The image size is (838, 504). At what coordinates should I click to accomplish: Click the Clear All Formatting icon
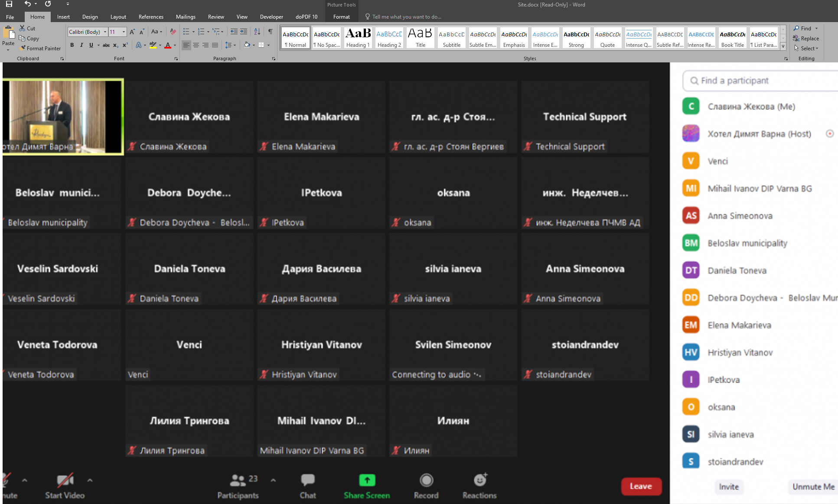[x=173, y=32]
